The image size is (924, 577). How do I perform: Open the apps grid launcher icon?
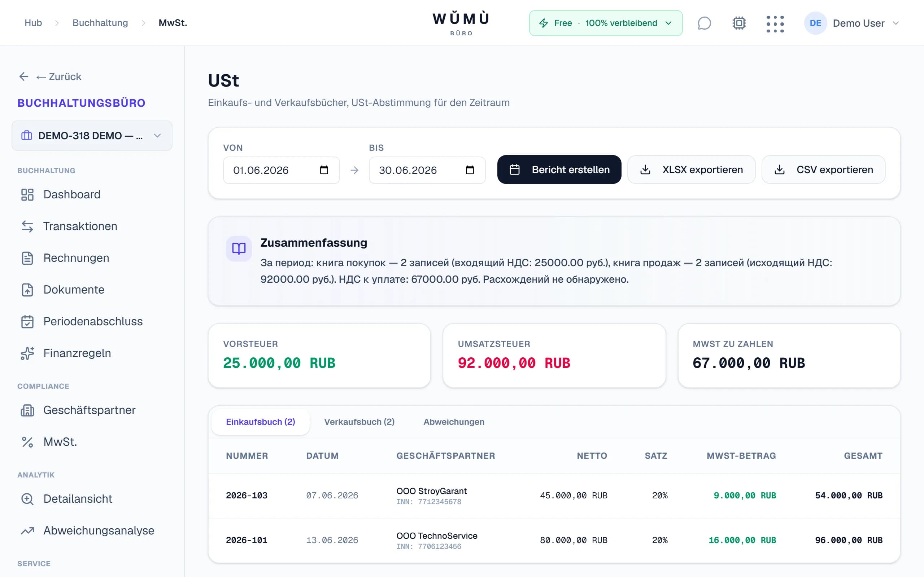pyautogui.click(x=775, y=24)
